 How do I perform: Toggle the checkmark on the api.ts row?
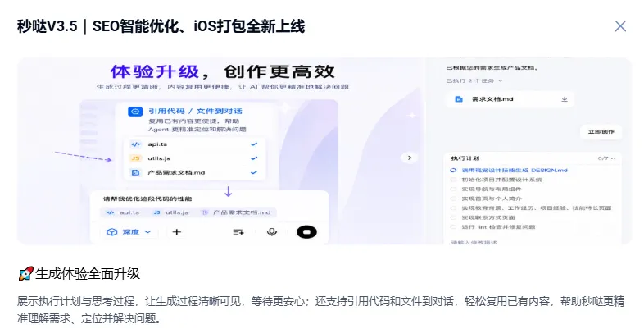(254, 144)
